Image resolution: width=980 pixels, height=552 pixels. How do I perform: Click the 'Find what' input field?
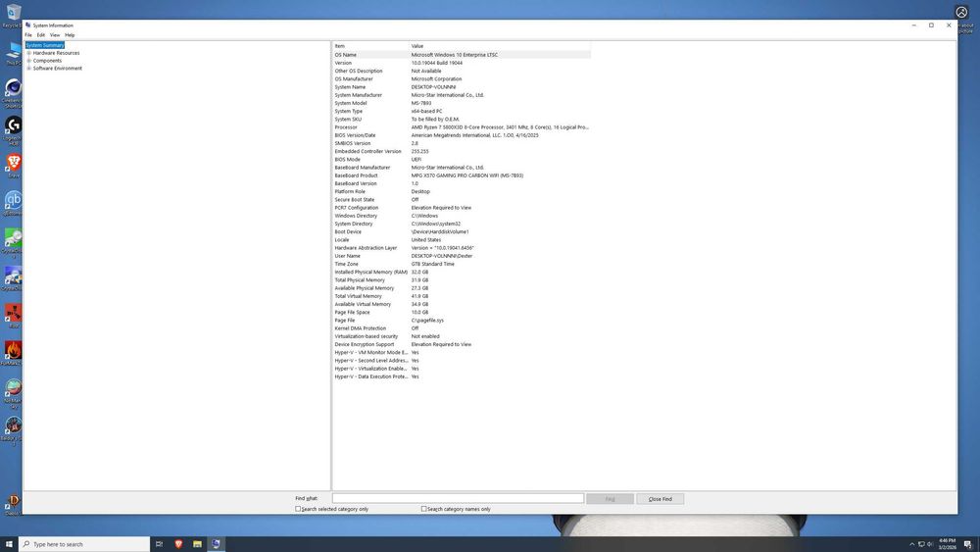pyautogui.click(x=458, y=498)
